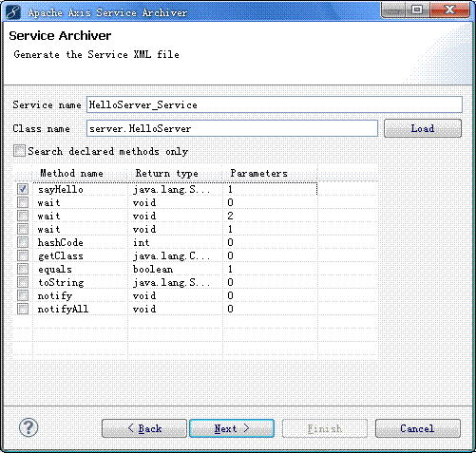The image size is (476, 453).
Task: Go Back to previous wizard page
Action: [x=144, y=428]
